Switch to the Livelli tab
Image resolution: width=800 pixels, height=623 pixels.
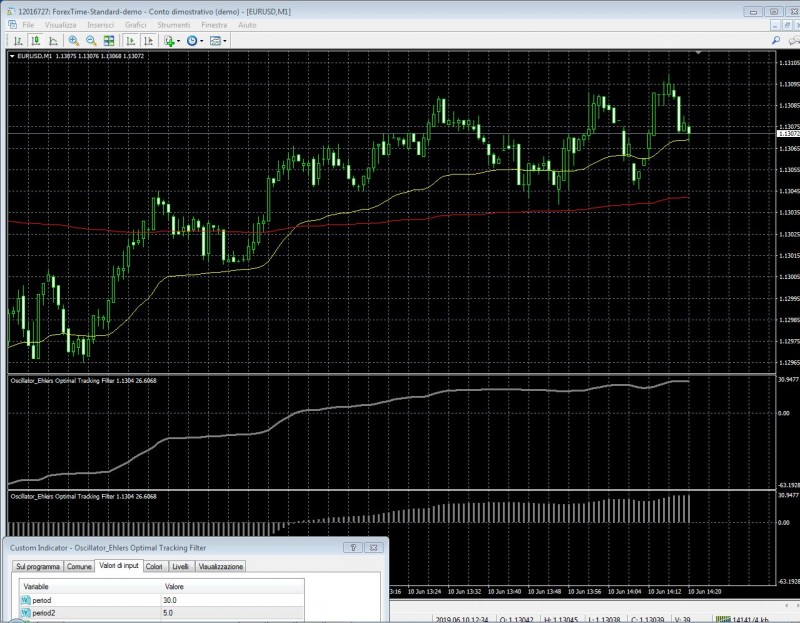(180, 567)
